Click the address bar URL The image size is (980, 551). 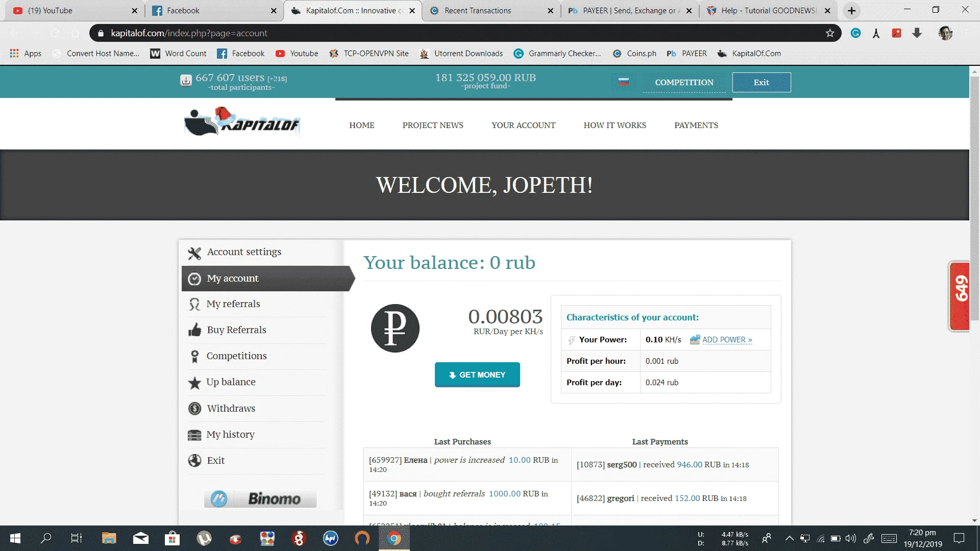[189, 33]
